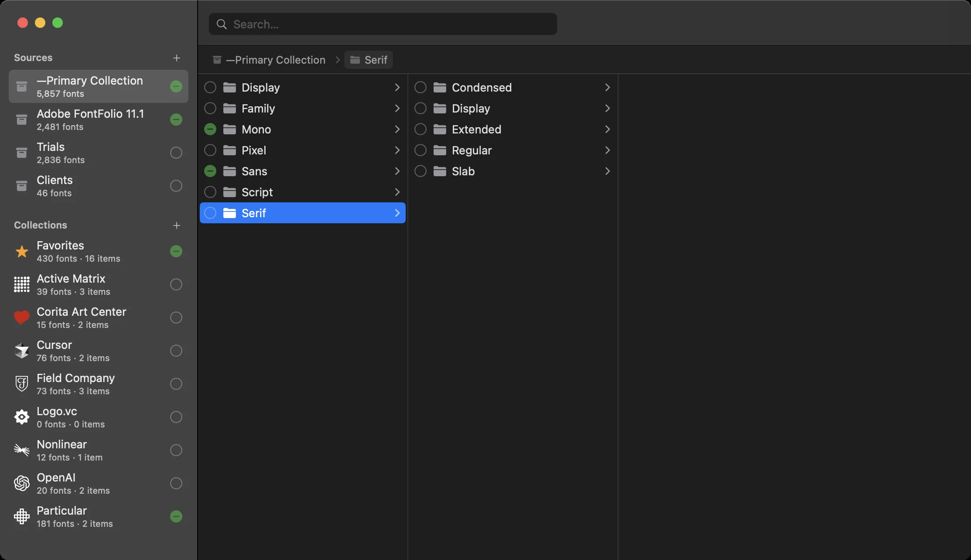Click the Clients archive box icon

pyautogui.click(x=21, y=186)
